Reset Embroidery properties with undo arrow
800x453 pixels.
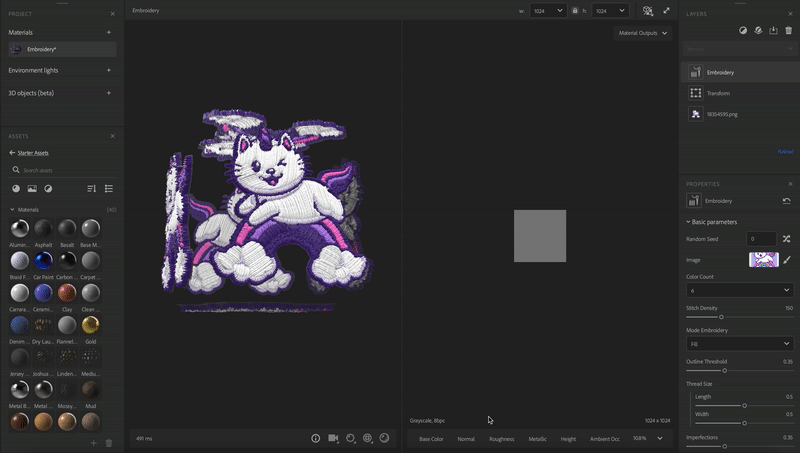[786, 201]
